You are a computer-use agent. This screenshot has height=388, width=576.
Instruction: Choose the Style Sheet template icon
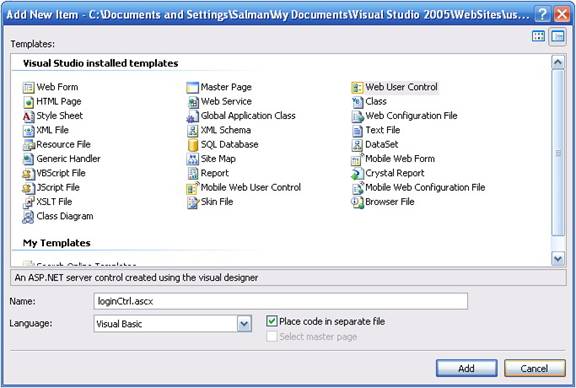point(28,116)
